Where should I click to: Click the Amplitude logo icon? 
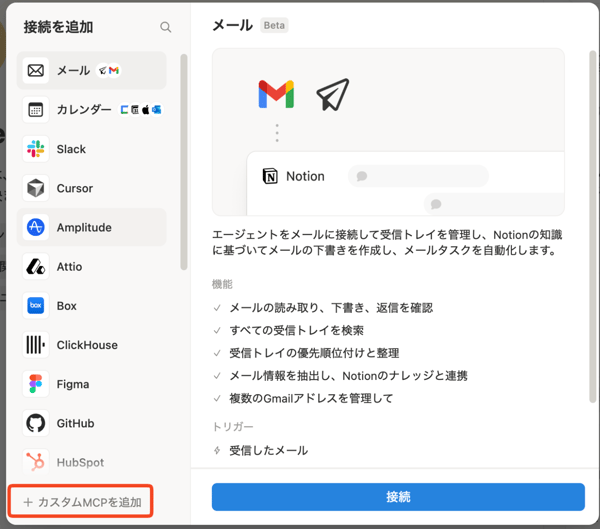(36, 227)
